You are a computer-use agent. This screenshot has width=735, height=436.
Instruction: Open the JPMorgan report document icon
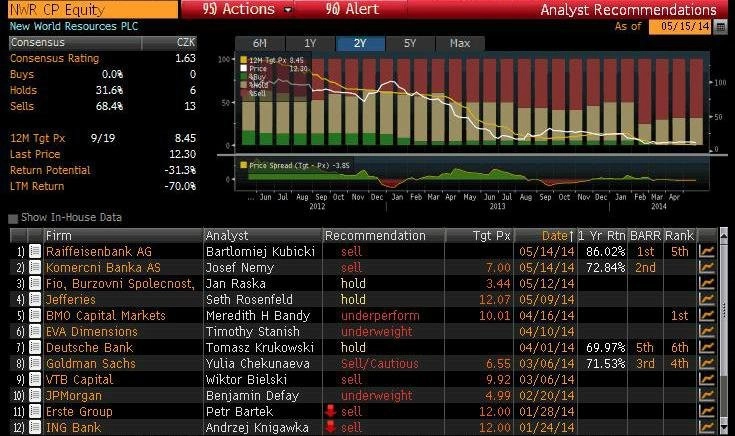pos(35,395)
